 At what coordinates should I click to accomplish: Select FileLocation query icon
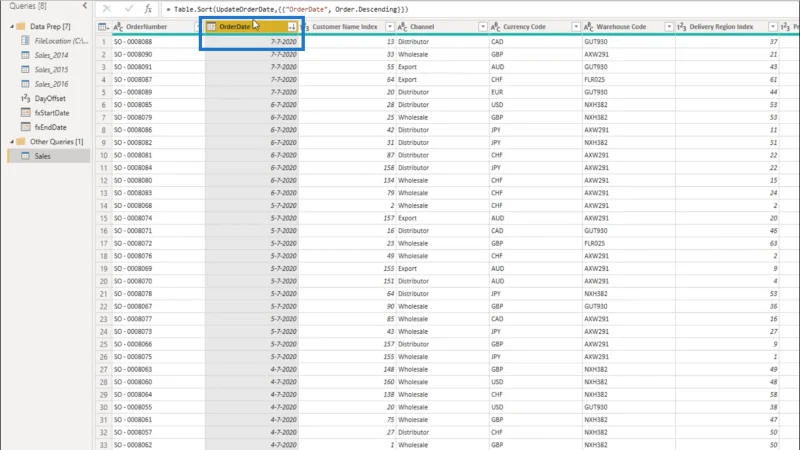[26, 40]
